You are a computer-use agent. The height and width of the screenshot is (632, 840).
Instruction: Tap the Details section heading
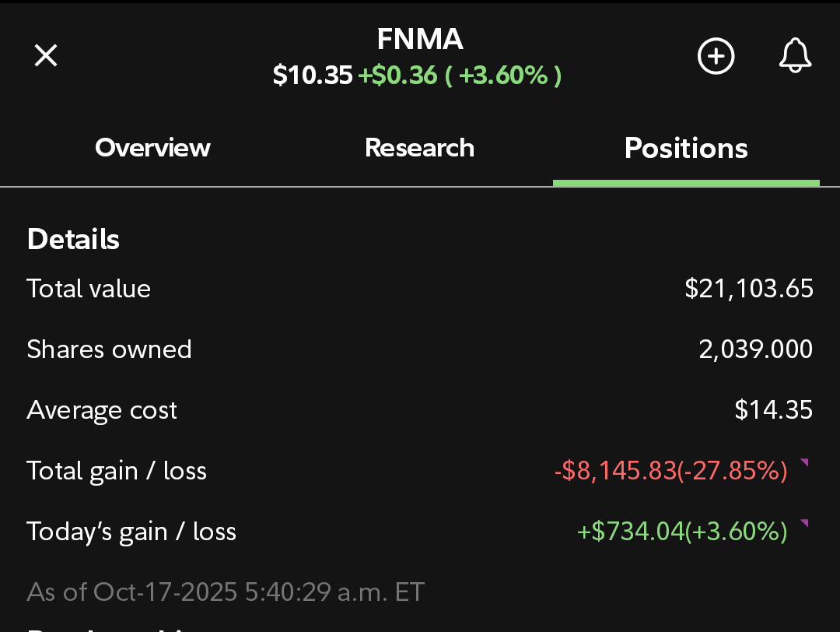[73, 239]
